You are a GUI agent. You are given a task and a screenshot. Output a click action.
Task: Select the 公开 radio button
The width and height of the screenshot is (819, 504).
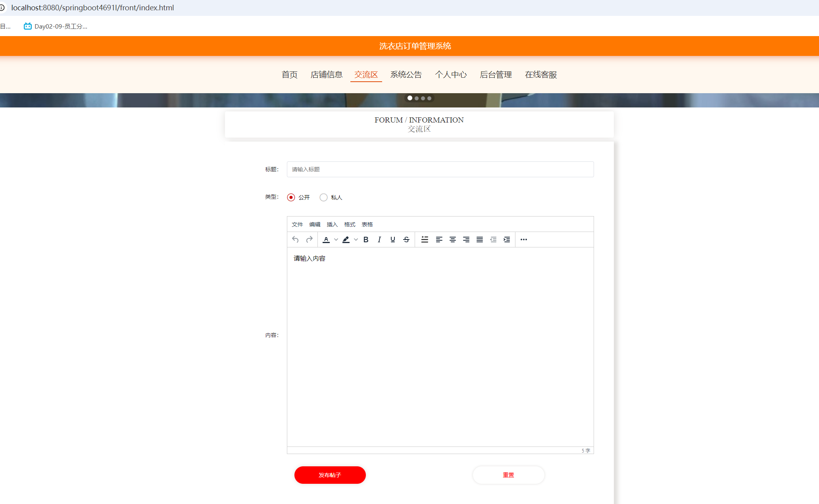291,197
